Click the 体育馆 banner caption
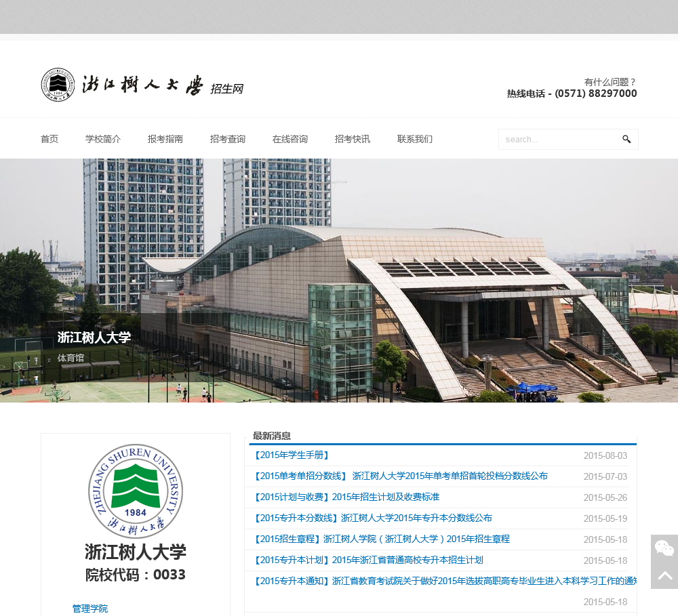 pos(71,358)
